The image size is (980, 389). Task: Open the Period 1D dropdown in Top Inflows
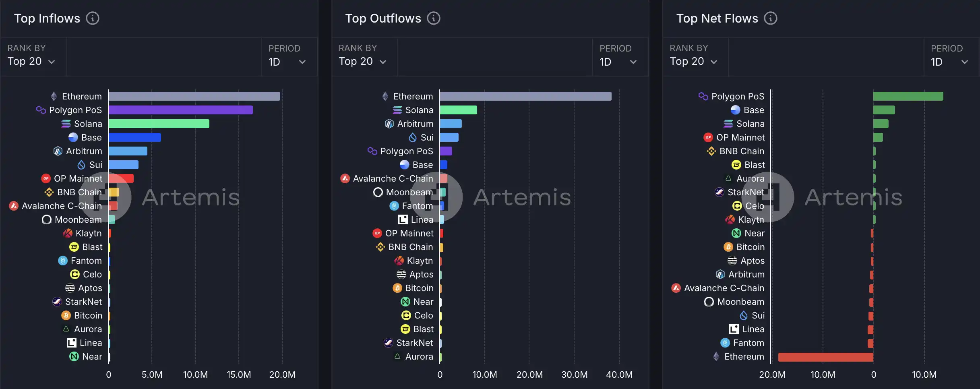coord(287,62)
